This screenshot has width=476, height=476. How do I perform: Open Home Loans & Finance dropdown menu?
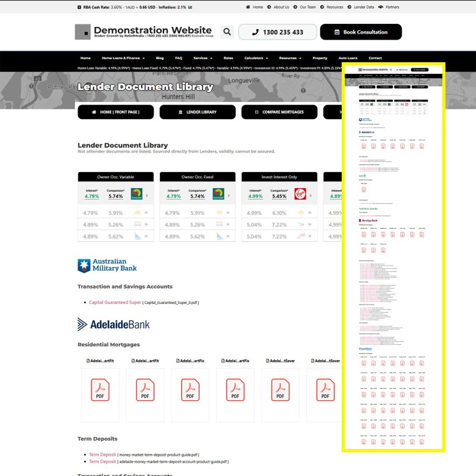click(123, 58)
